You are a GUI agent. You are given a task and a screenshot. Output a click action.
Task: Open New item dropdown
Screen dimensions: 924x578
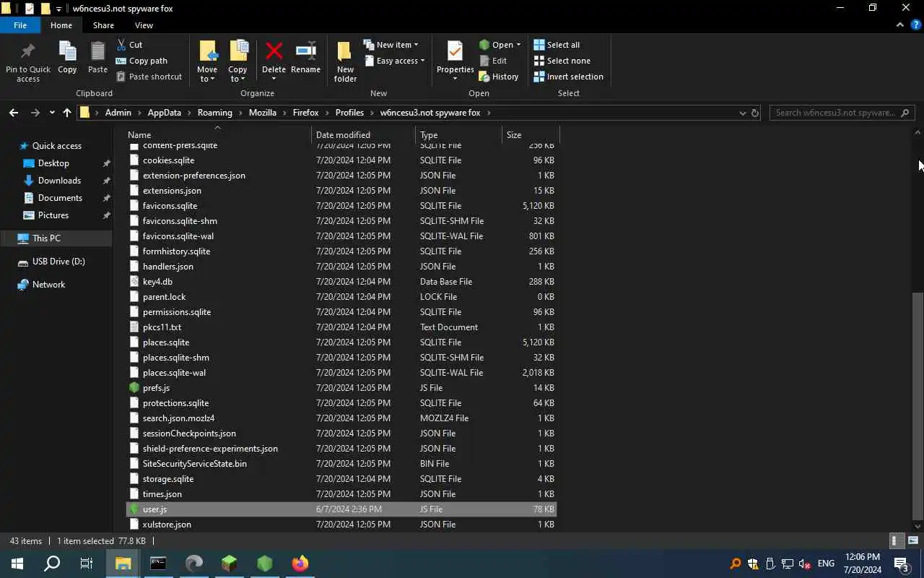point(391,45)
